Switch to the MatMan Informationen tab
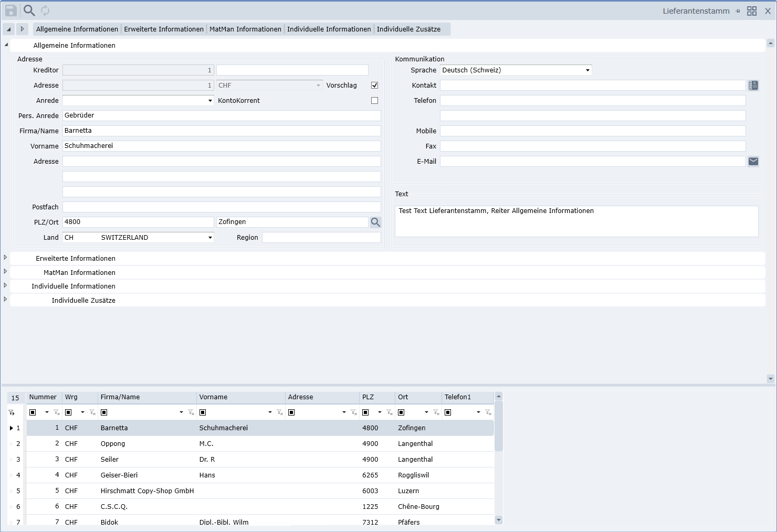This screenshot has height=532, width=777. click(245, 29)
